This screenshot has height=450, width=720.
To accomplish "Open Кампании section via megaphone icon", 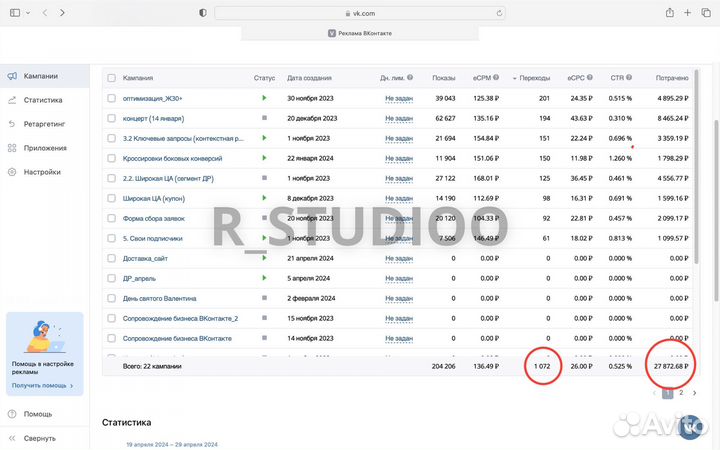I will pyautogui.click(x=10, y=76).
